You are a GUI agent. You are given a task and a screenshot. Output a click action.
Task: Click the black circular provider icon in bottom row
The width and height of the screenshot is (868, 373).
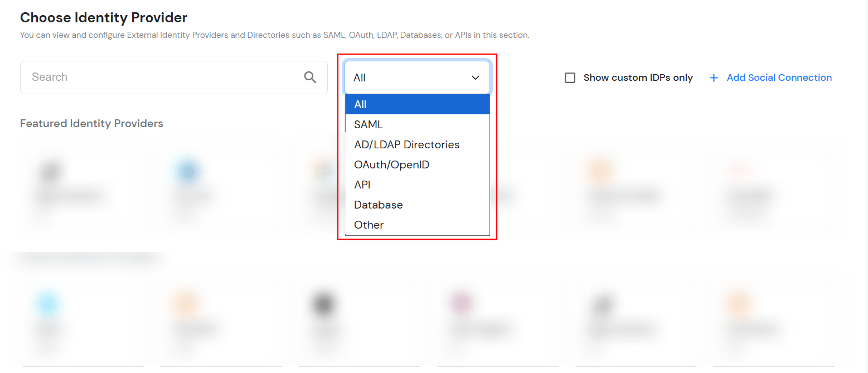(323, 304)
